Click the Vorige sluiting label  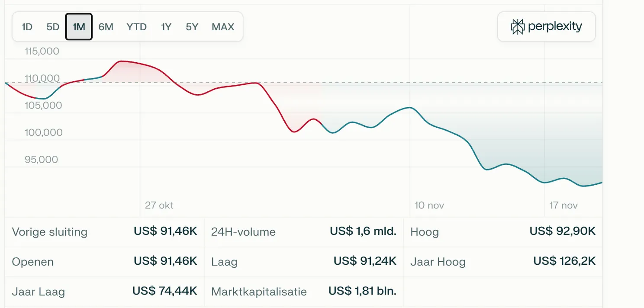(x=50, y=232)
